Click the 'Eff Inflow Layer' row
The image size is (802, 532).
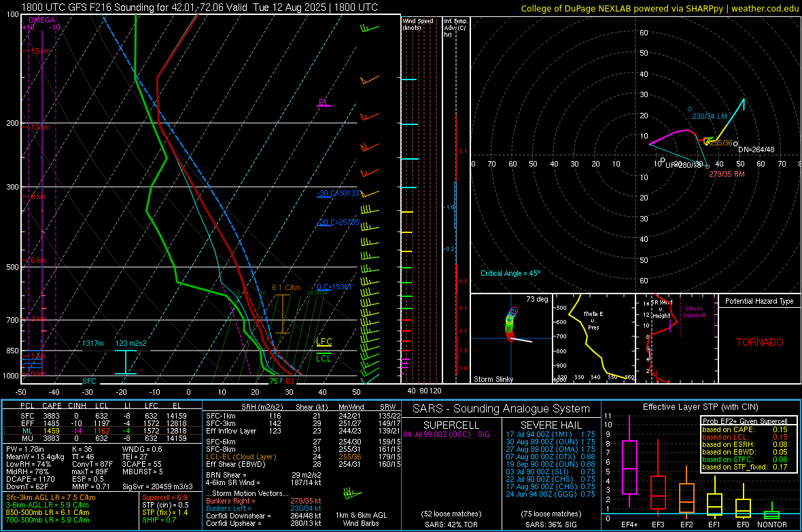coord(303,431)
